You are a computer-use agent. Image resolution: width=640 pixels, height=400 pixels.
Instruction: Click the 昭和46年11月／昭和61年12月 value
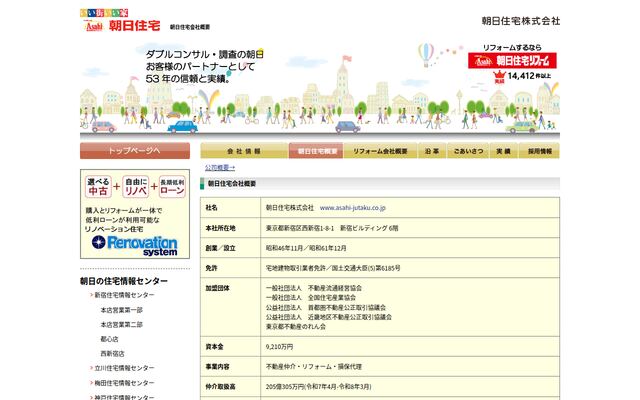coord(306,248)
